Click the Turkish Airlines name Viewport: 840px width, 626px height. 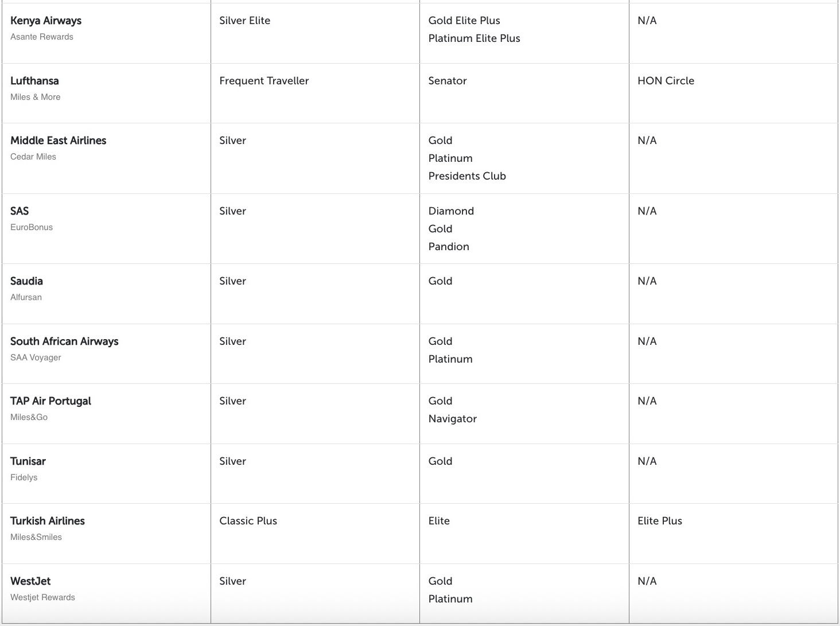(x=48, y=521)
